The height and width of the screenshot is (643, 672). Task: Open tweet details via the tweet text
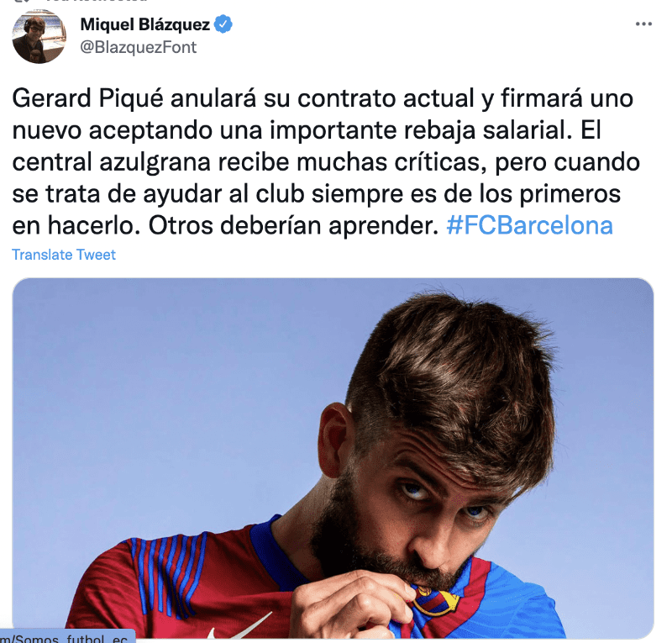326,161
